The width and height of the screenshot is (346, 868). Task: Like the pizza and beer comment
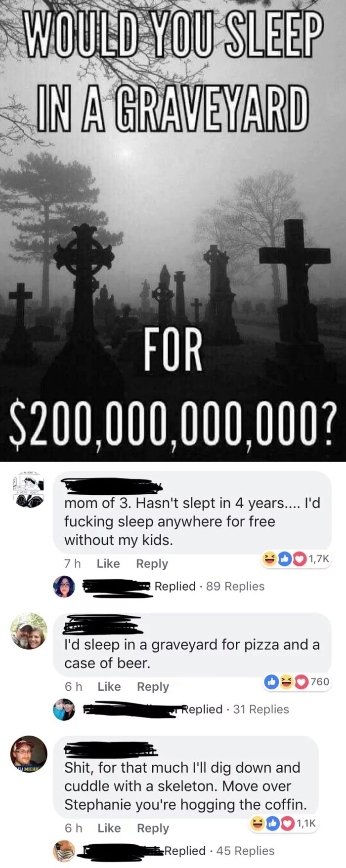(109, 686)
